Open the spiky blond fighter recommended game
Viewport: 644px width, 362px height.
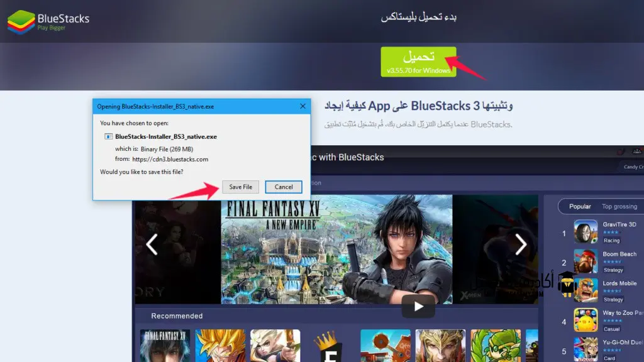click(220, 346)
